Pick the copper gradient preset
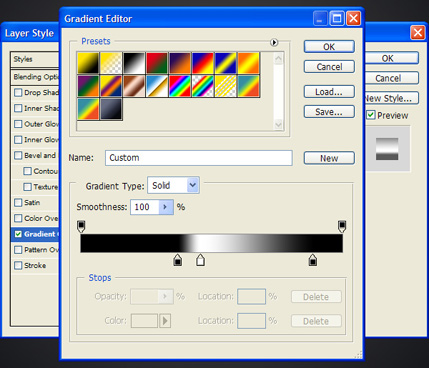Screen dimensions: 429x368 [134, 86]
